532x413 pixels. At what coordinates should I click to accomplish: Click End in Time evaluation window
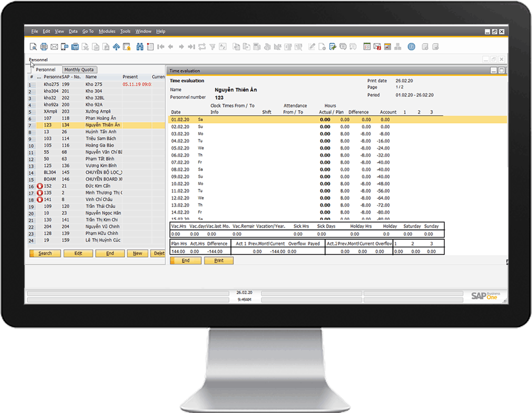coord(186,260)
